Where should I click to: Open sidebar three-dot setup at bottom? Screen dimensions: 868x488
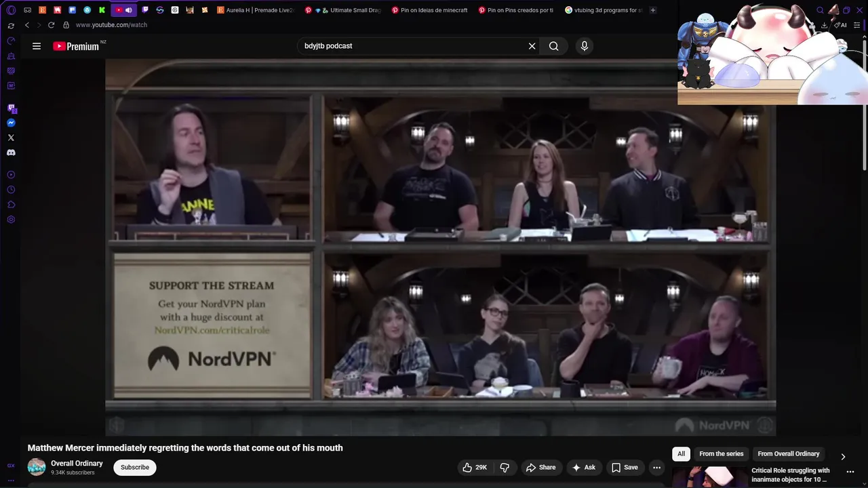click(11, 480)
